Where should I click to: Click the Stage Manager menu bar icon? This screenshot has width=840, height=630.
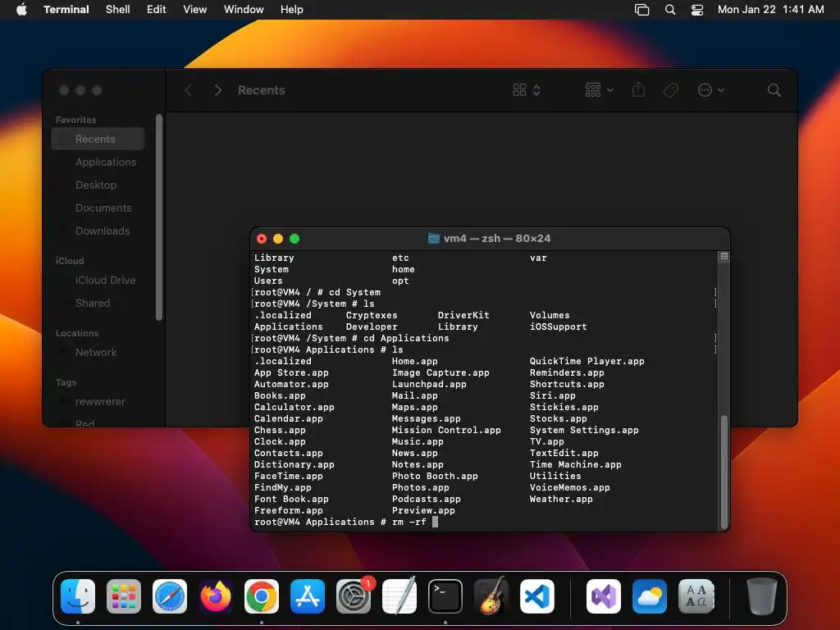coord(641,10)
